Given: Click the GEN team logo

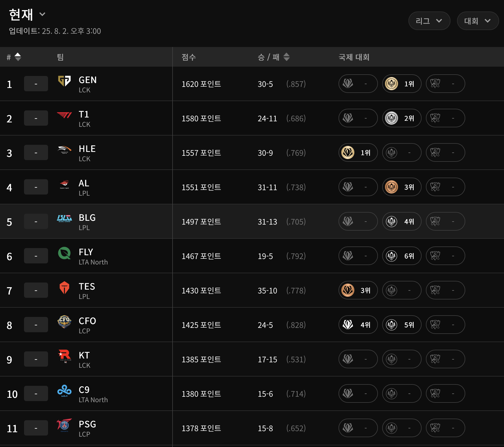Looking at the screenshot, I should click(x=64, y=81).
